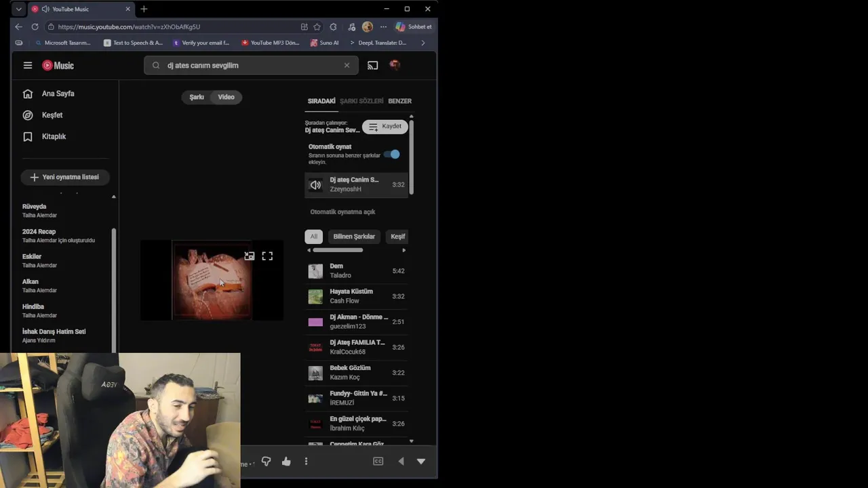The width and height of the screenshot is (868, 488).
Task: Open the YouTube MP3 Dön... bookmark
Action: 270,43
